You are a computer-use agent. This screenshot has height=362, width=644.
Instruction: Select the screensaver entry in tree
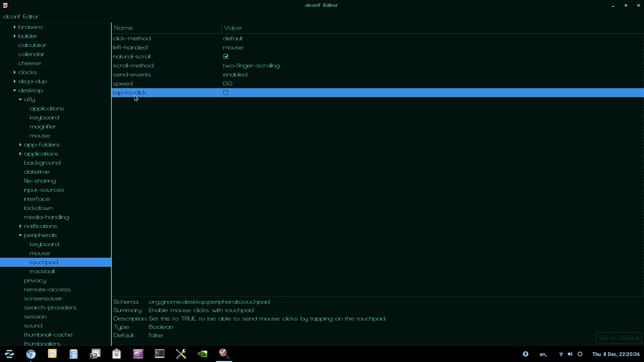(43, 298)
